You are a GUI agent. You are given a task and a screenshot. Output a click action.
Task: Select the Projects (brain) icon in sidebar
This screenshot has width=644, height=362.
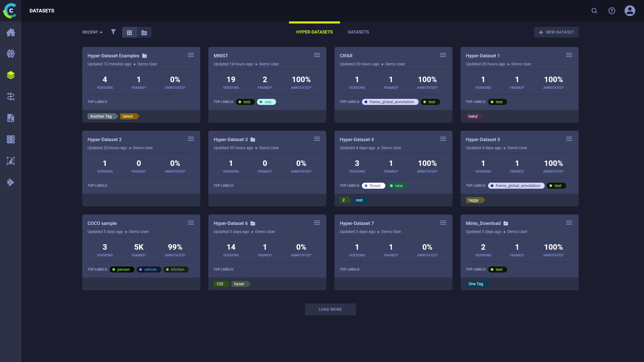[11, 53]
